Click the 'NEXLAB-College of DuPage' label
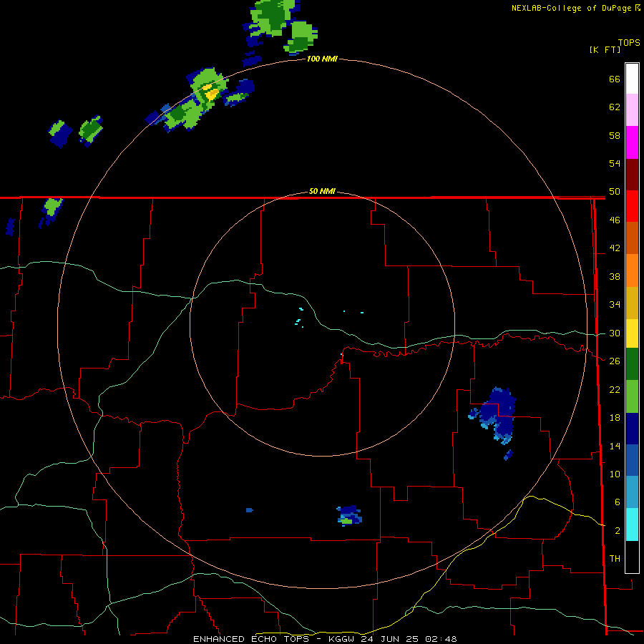This screenshot has height=644, width=644. 571,8
